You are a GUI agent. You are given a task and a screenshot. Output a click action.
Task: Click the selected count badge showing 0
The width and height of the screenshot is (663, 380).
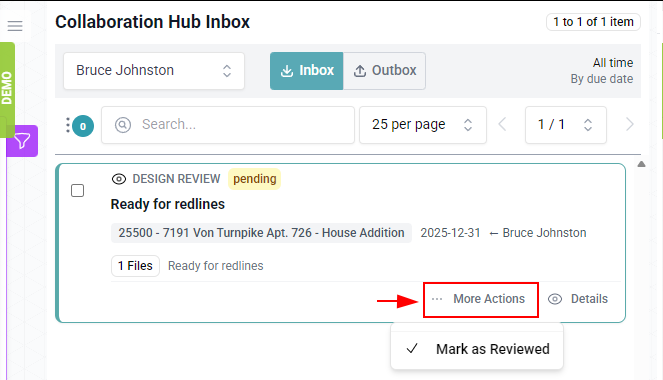(83, 126)
